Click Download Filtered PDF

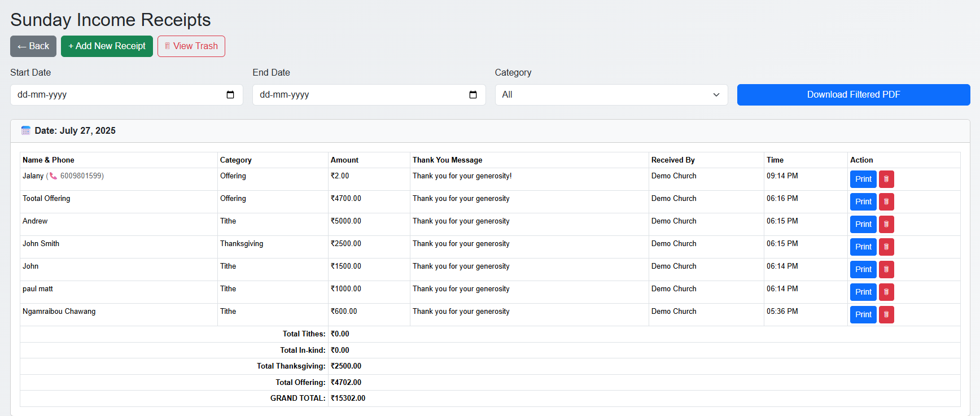click(x=854, y=95)
